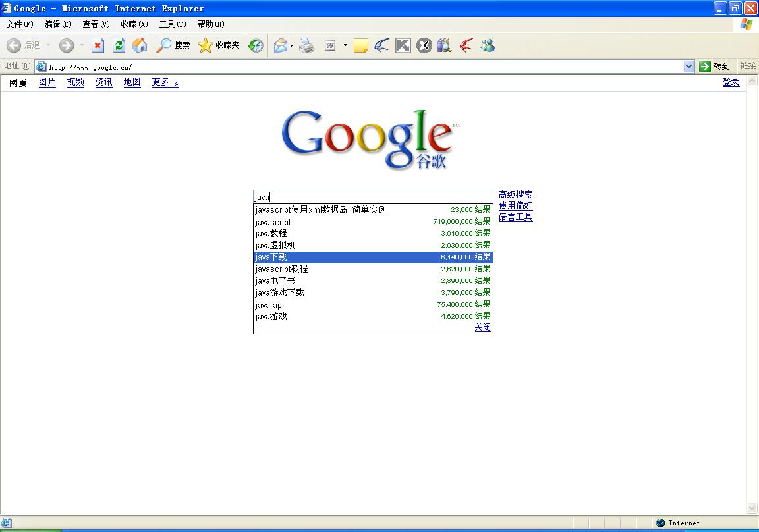Click the IE page icon in status bar
The image size is (759, 532).
(7, 523)
